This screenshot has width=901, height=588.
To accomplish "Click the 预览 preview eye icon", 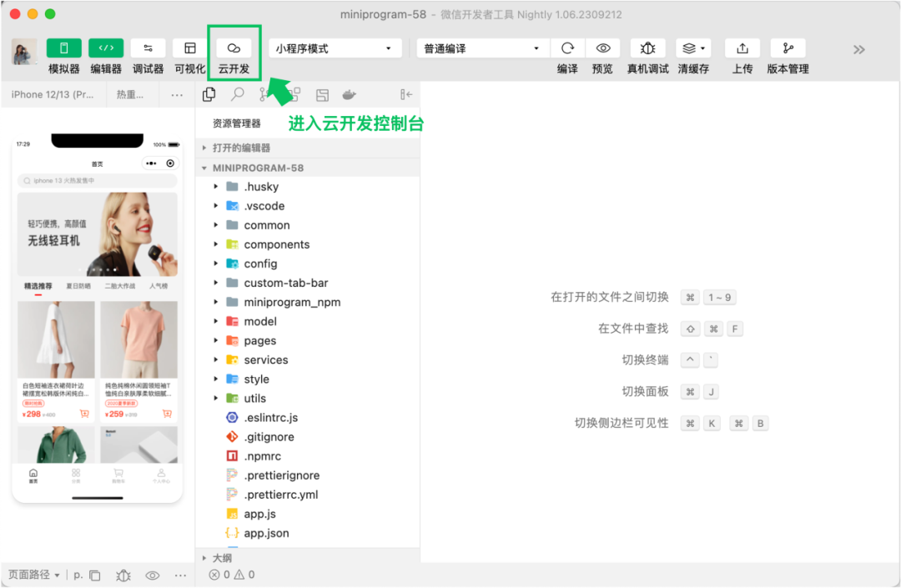I will tap(602, 48).
